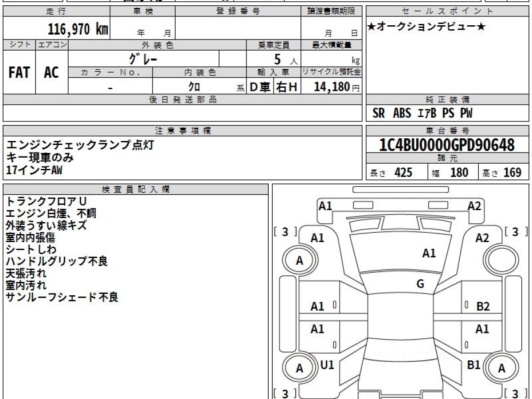Select the interior color クロ value
Image resolution: width=532 pixels, height=399 pixels.
point(194,87)
